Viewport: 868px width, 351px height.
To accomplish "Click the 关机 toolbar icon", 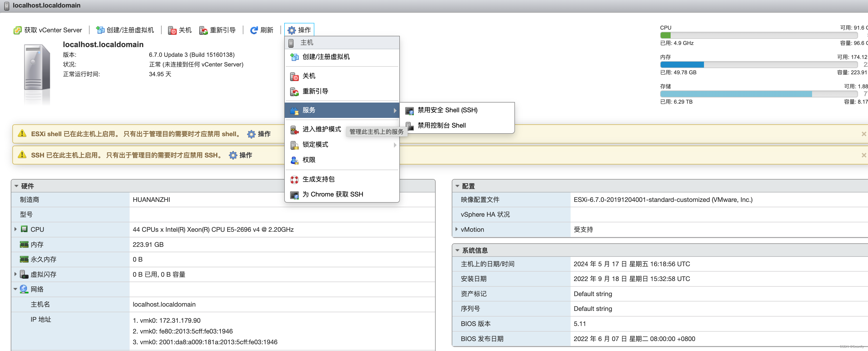I will point(172,30).
